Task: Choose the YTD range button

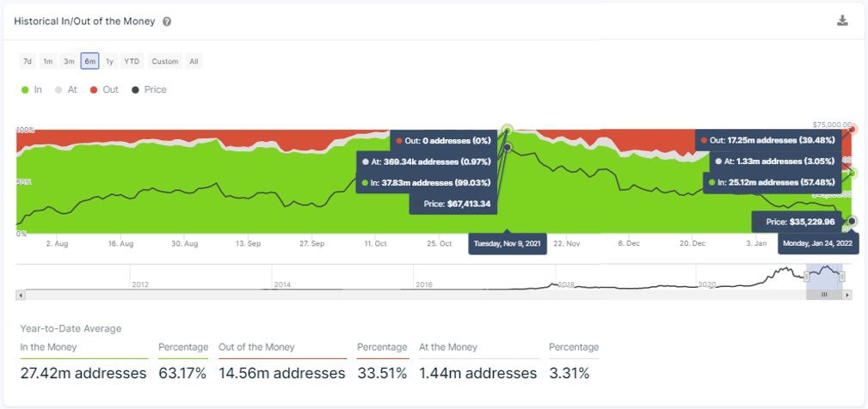Action: point(132,61)
